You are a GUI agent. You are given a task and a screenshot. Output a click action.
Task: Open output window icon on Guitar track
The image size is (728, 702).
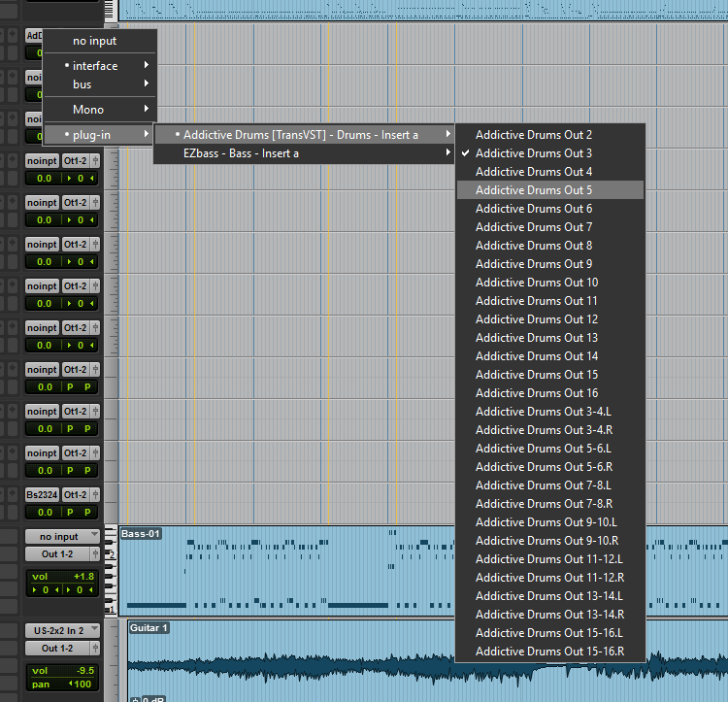[x=95, y=649]
